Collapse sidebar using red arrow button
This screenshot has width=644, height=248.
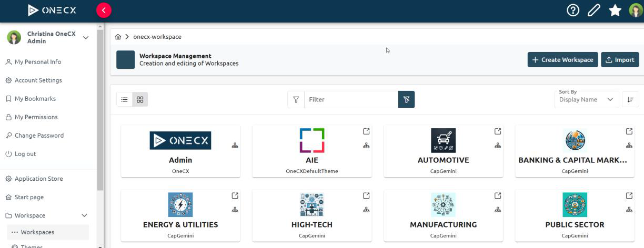coord(104,10)
